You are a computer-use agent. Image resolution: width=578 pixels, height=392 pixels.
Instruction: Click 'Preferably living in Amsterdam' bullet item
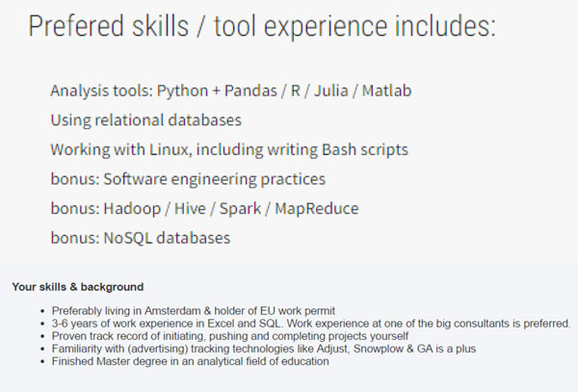tap(194, 310)
